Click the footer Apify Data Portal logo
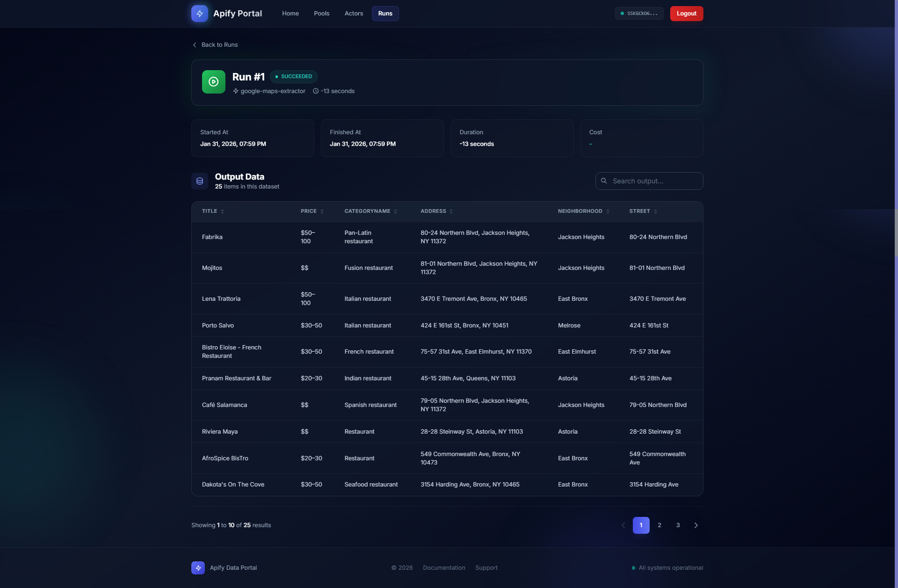Viewport: 898px width, 588px height. (x=198, y=567)
